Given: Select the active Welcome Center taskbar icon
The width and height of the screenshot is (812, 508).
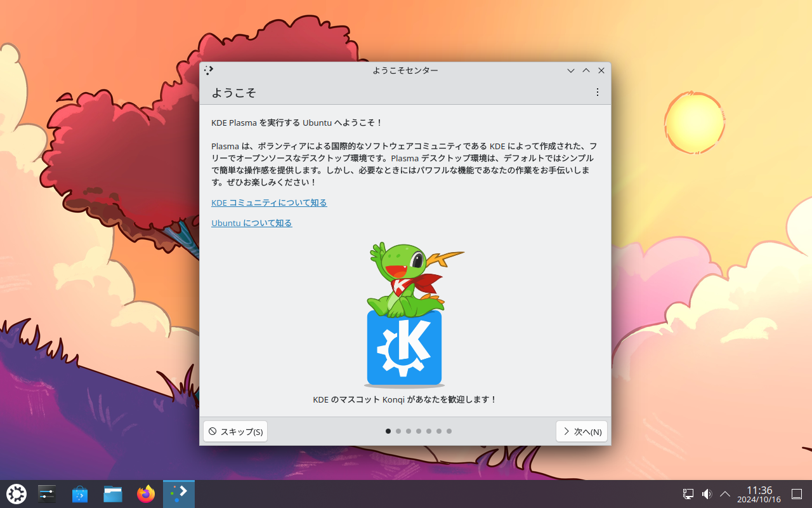Looking at the screenshot, I should pyautogui.click(x=178, y=493).
